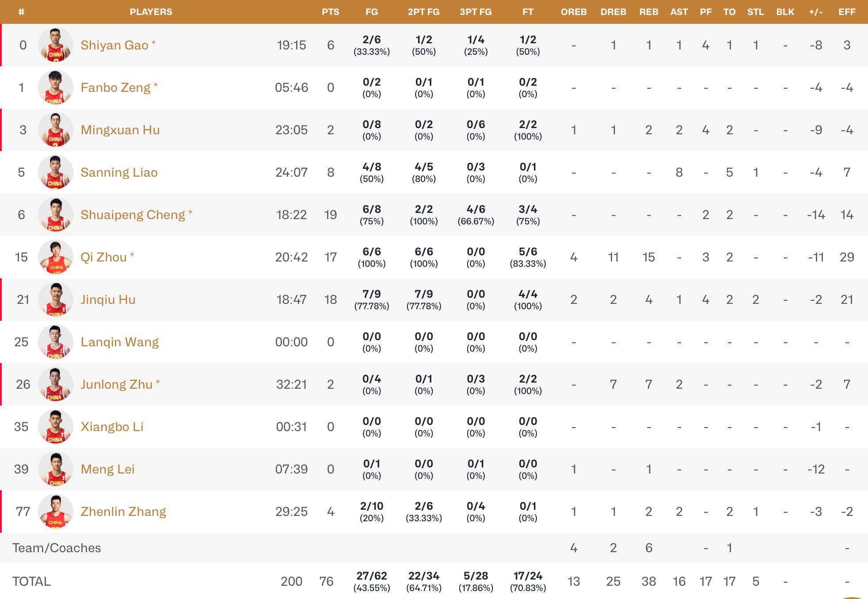The image size is (868, 599).
Task: Click Fanbo Zeng's player headshot
Action: 56,87
